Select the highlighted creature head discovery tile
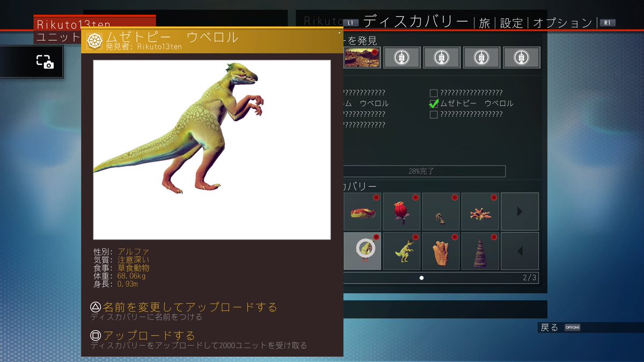Screen dimensions: 644x362 [362, 251]
